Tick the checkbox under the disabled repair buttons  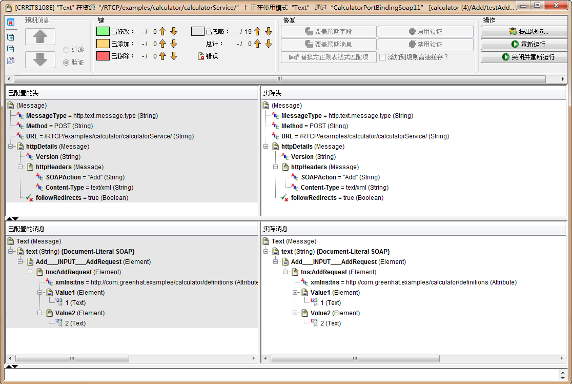coord(383,57)
